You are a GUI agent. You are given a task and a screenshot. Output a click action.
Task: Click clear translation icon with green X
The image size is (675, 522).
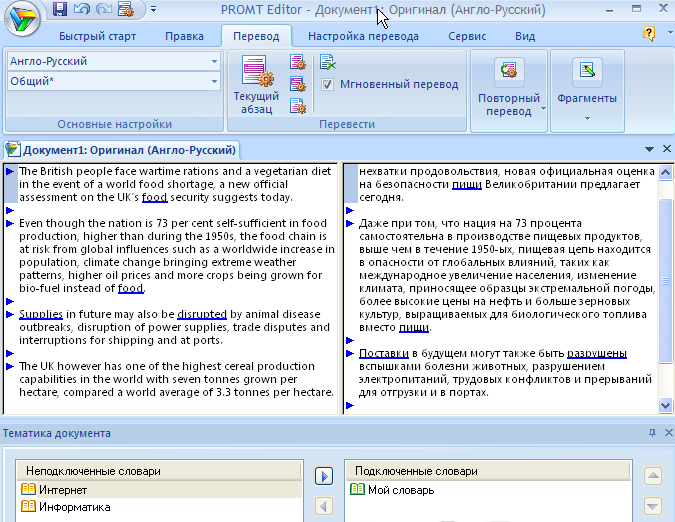click(x=328, y=62)
